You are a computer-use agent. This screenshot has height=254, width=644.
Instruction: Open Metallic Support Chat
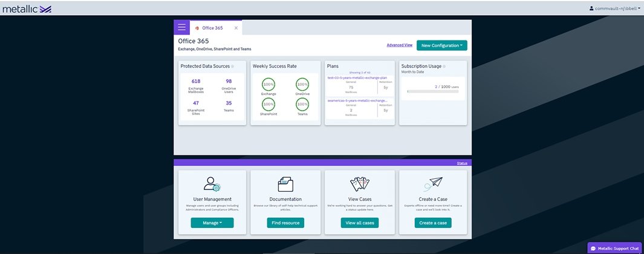(615, 248)
